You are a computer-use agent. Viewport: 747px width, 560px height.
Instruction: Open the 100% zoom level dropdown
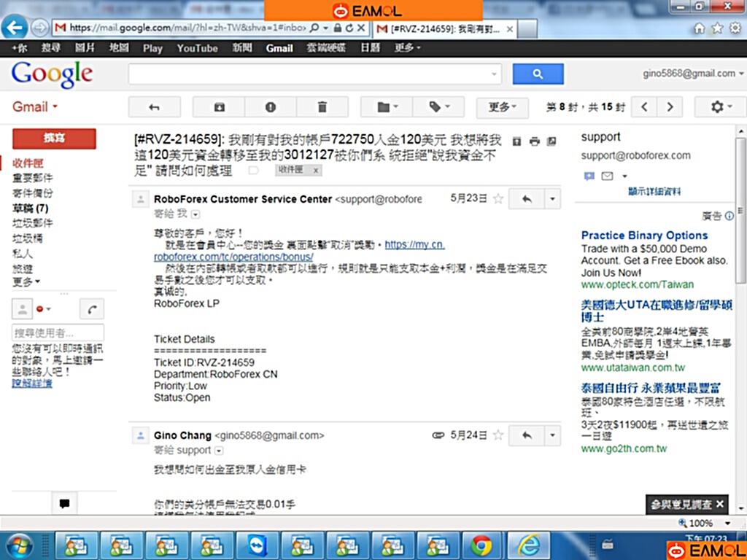[727, 524]
